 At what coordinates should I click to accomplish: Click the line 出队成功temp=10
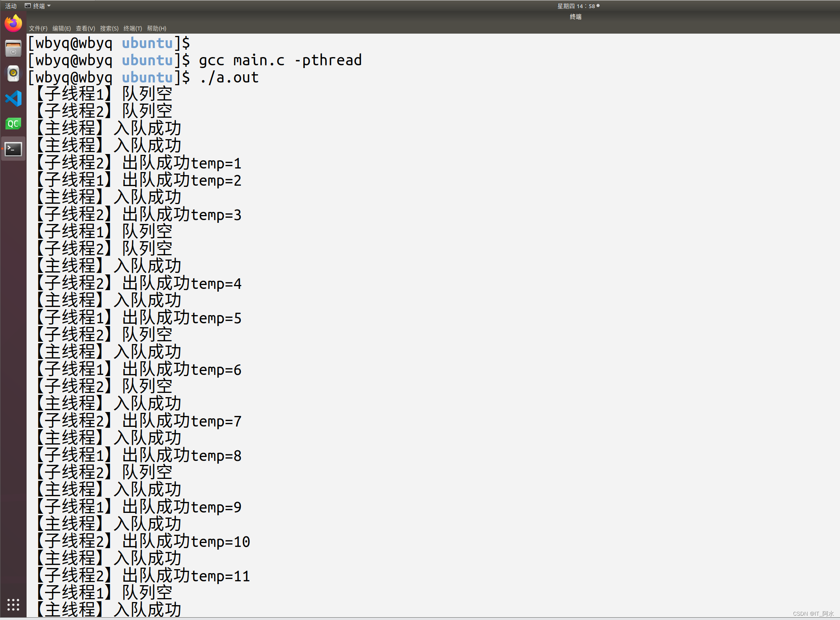click(x=143, y=541)
